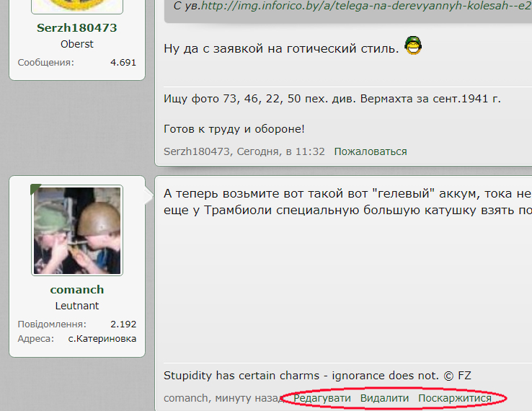Follow the img.inforico.by link in the quote

pyautogui.click(x=366, y=6)
